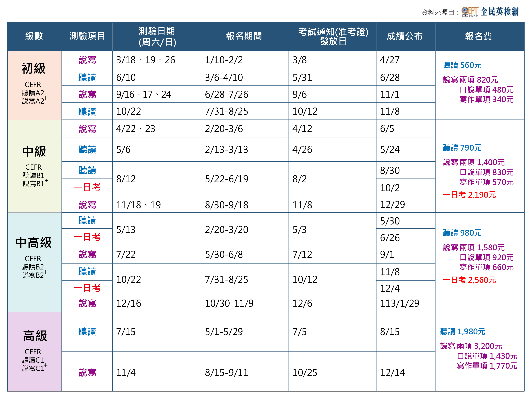Viewport: 532px width, 402px height.
Task: Click test date 7/22
Action: tap(126, 255)
